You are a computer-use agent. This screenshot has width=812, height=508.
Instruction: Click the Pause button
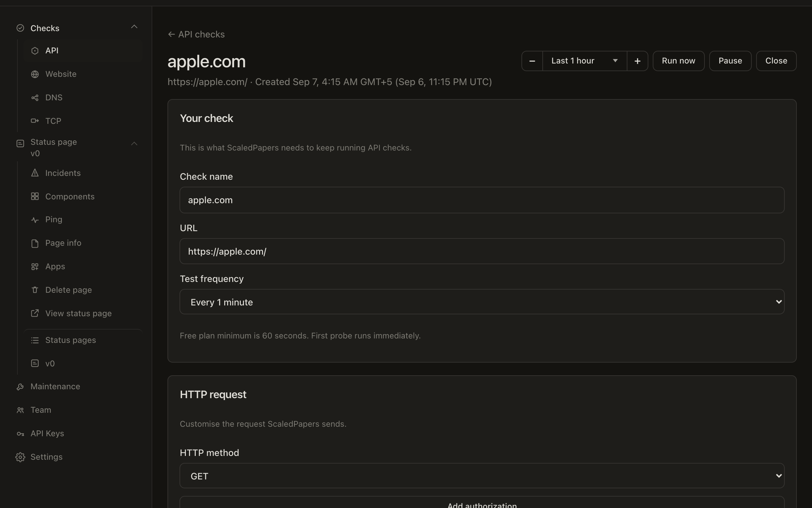(x=730, y=61)
